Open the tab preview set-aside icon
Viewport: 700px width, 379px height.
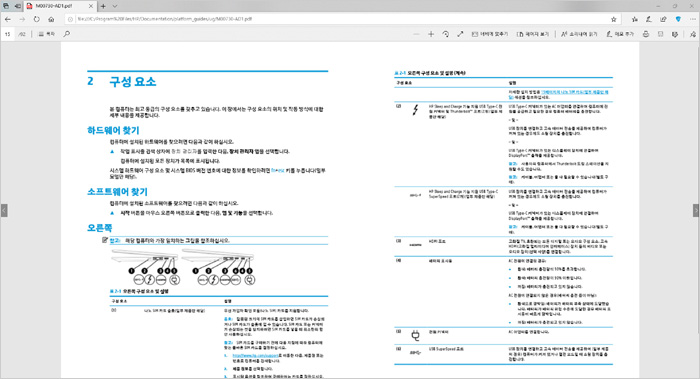tap(6, 6)
